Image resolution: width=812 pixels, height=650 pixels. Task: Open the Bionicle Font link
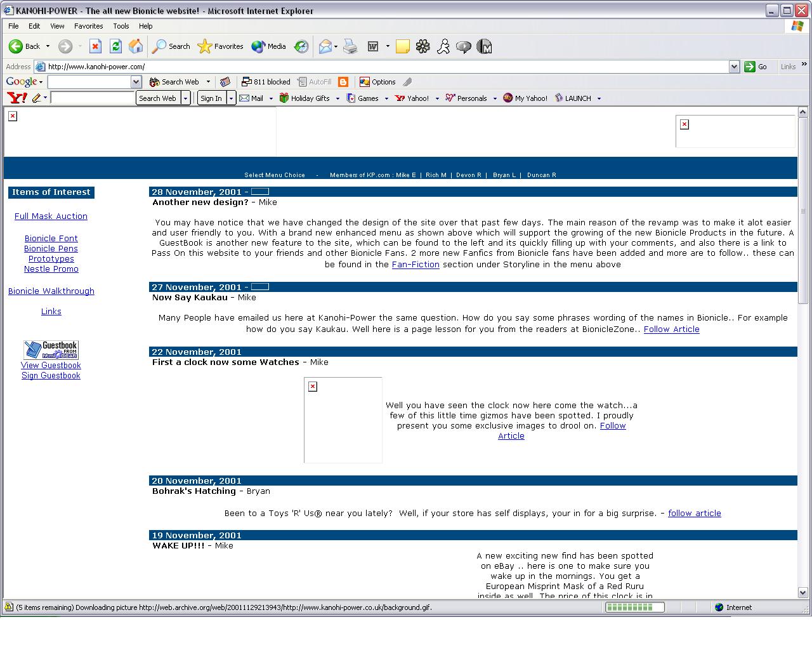[x=51, y=238]
